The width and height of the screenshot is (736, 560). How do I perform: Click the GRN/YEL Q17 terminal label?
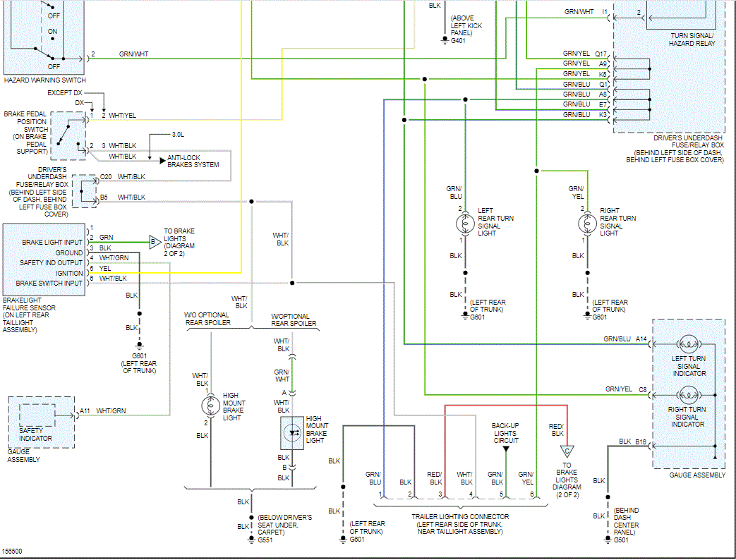(x=585, y=54)
